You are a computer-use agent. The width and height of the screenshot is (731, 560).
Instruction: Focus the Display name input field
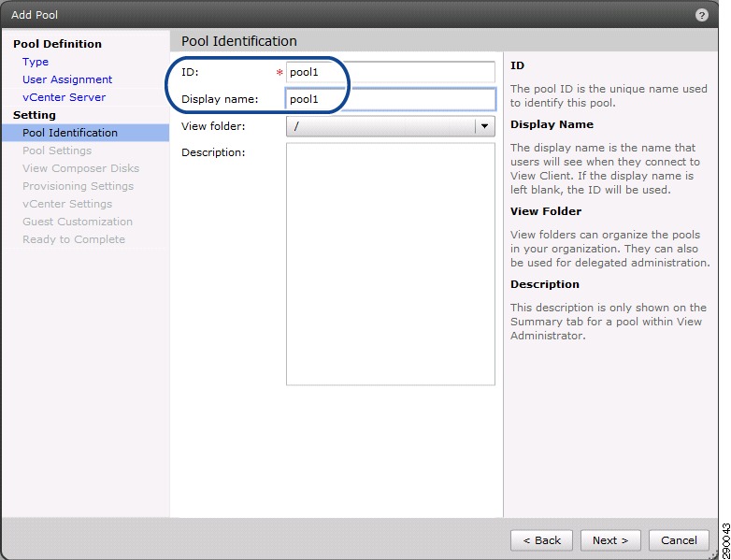[390, 99]
